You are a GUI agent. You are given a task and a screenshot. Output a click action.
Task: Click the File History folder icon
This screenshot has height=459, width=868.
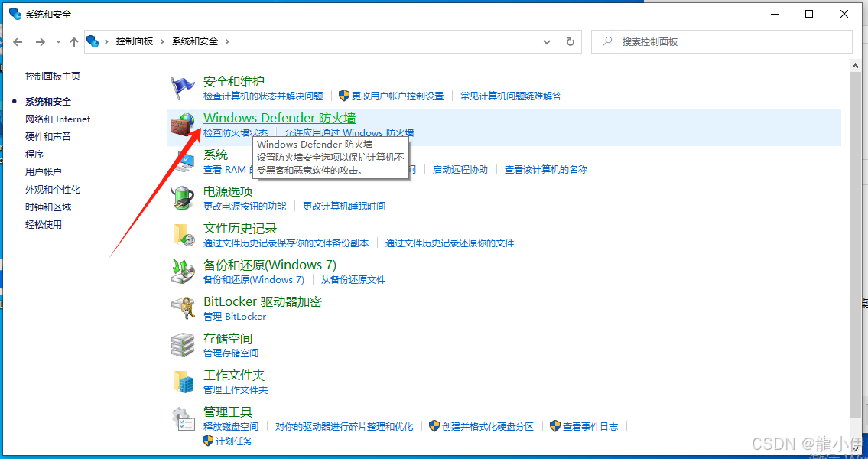pyautogui.click(x=184, y=235)
